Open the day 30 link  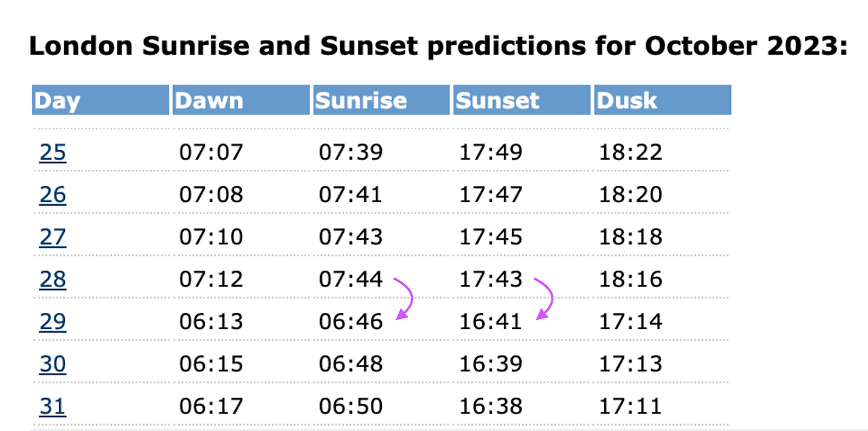(53, 364)
